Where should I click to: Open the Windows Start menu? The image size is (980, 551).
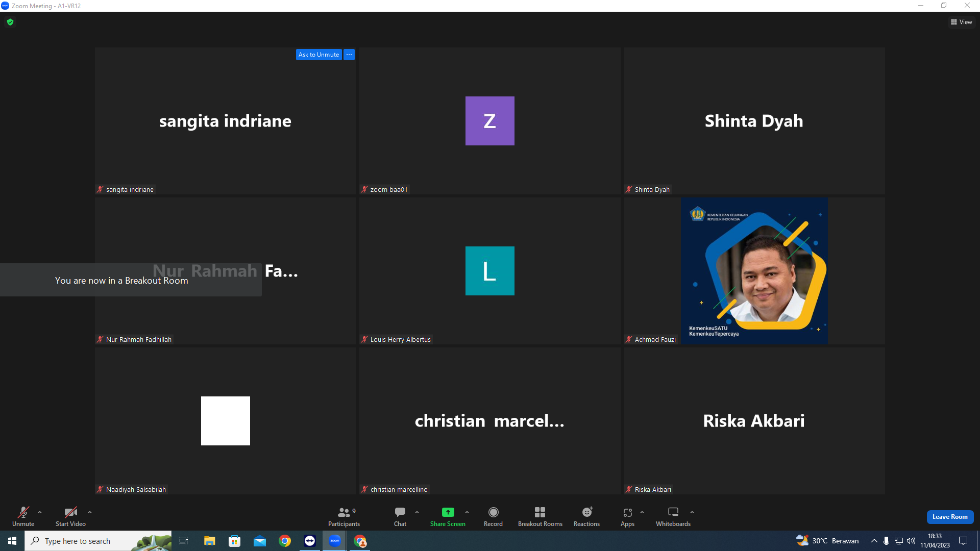click(x=12, y=541)
